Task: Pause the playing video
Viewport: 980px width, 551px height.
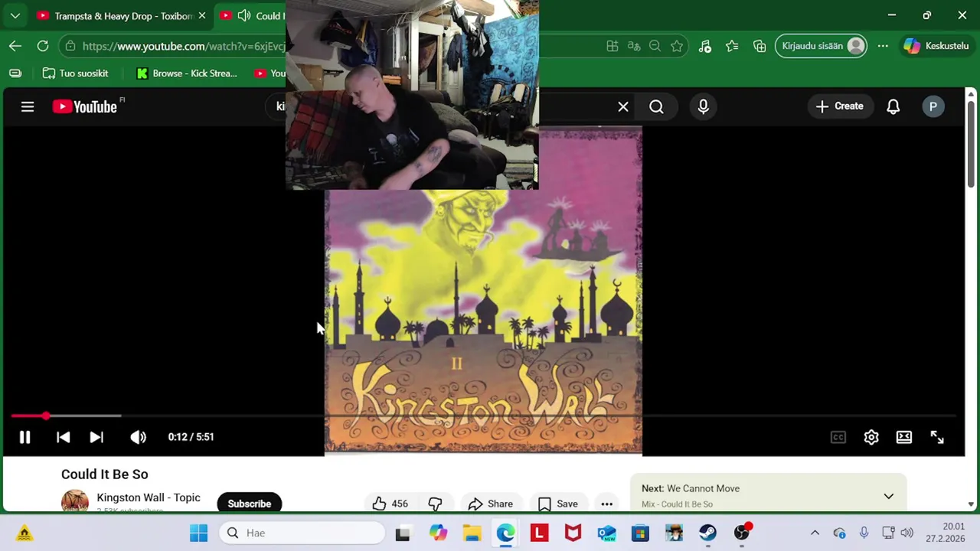Action: [24, 437]
